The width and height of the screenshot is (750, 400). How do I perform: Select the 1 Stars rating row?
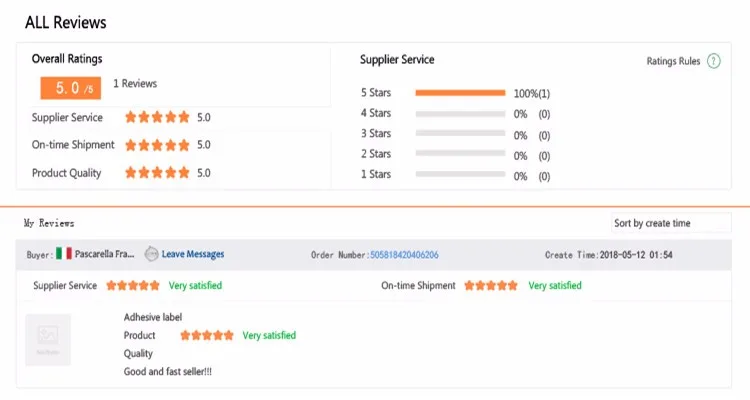455,175
